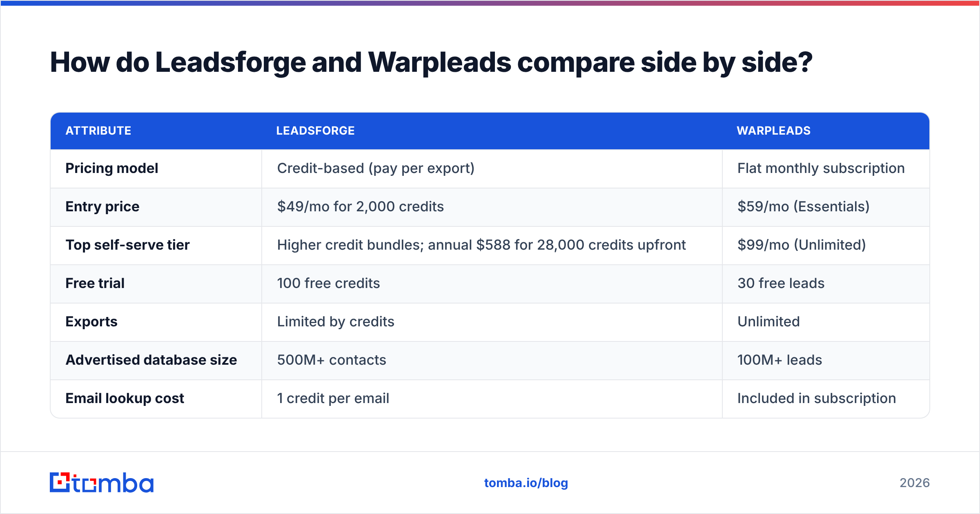Click the 2026 year text

[914, 483]
